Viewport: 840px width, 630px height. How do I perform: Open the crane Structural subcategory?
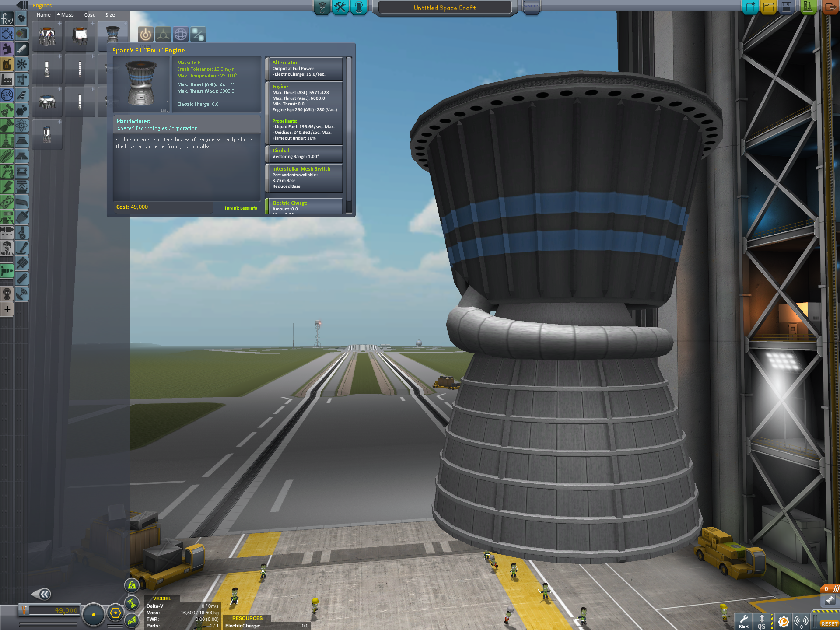pos(22,80)
